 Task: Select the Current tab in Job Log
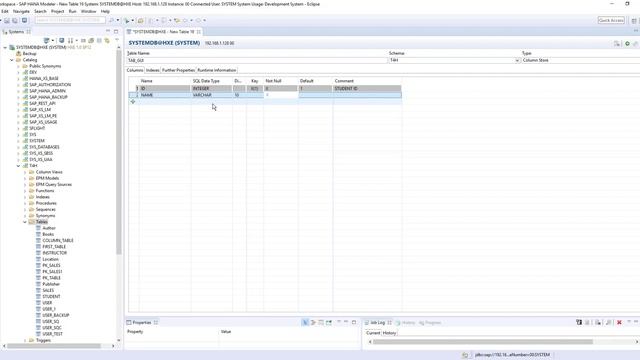point(373,333)
